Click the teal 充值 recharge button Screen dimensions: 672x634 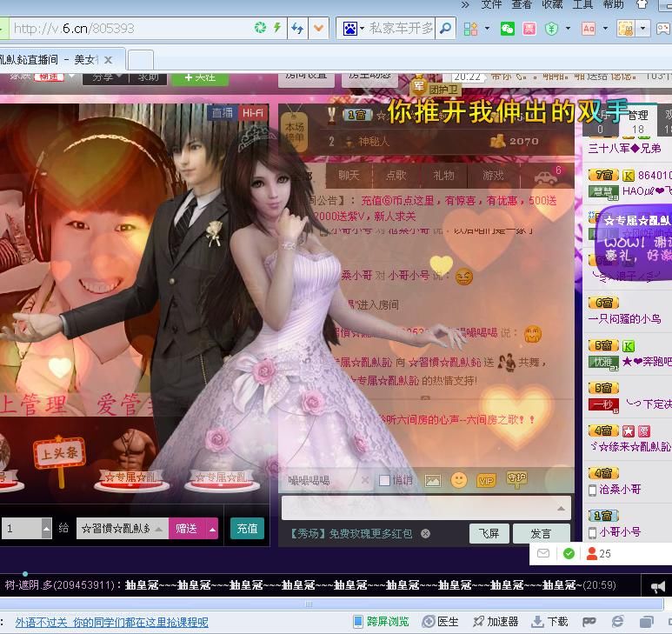click(x=247, y=528)
